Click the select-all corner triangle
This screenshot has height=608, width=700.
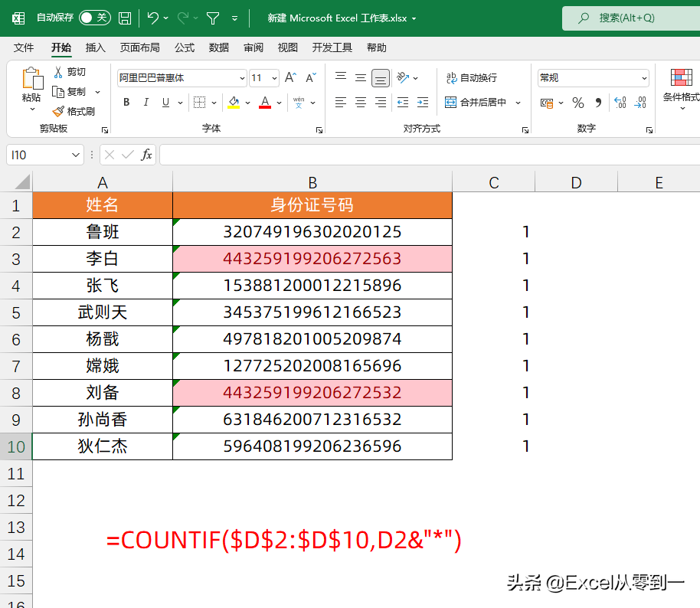[x=22, y=182]
